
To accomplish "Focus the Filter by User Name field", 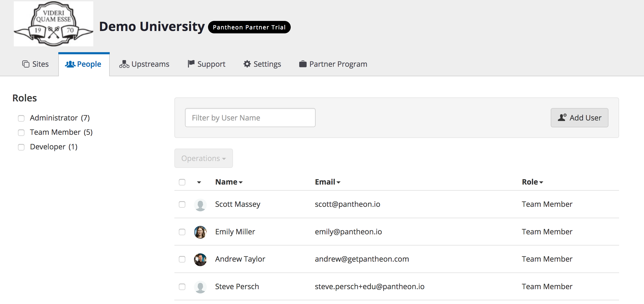I will [250, 118].
